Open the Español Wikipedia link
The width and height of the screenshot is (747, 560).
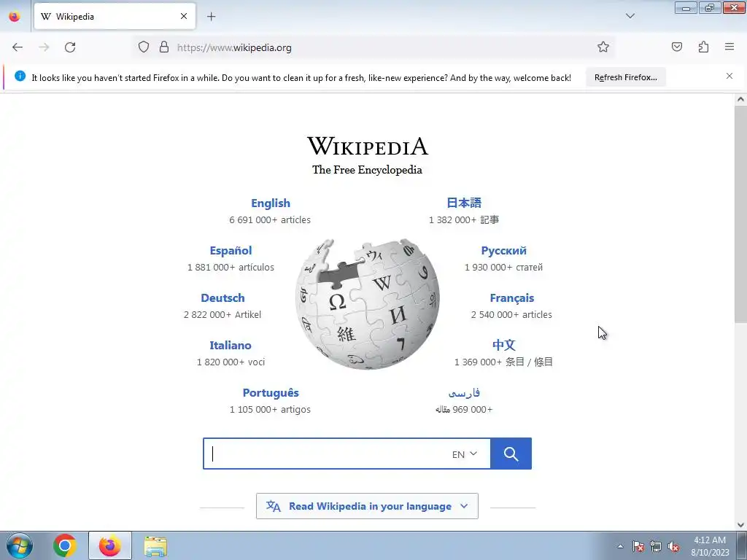pos(231,251)
